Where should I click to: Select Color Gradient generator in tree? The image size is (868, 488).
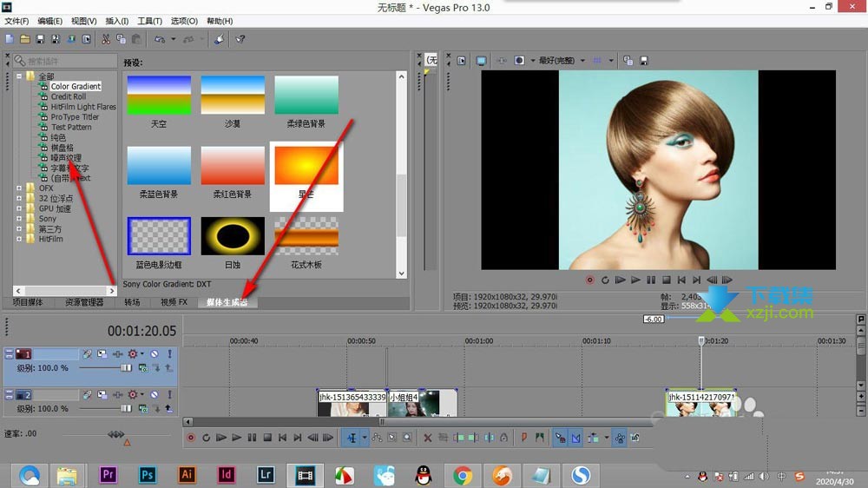click(76, 87)
